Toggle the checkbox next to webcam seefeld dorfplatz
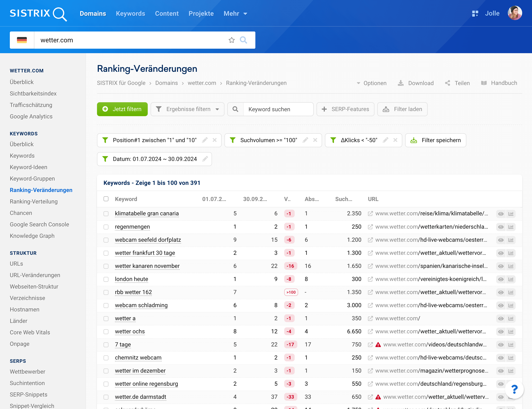Screen dimensions: 532x409 [106, 239]
